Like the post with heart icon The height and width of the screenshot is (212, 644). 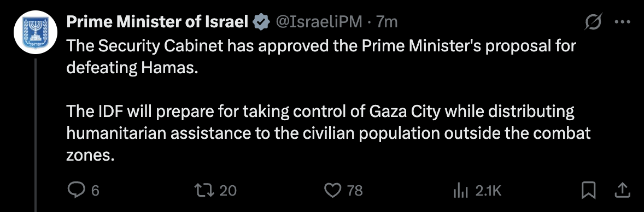[333, 190]
